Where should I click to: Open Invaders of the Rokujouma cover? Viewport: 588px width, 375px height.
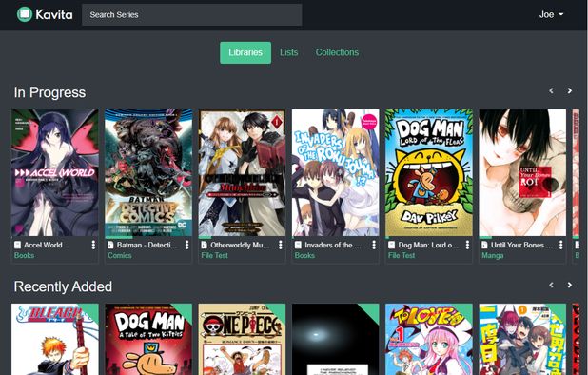(x=335, y=173)
